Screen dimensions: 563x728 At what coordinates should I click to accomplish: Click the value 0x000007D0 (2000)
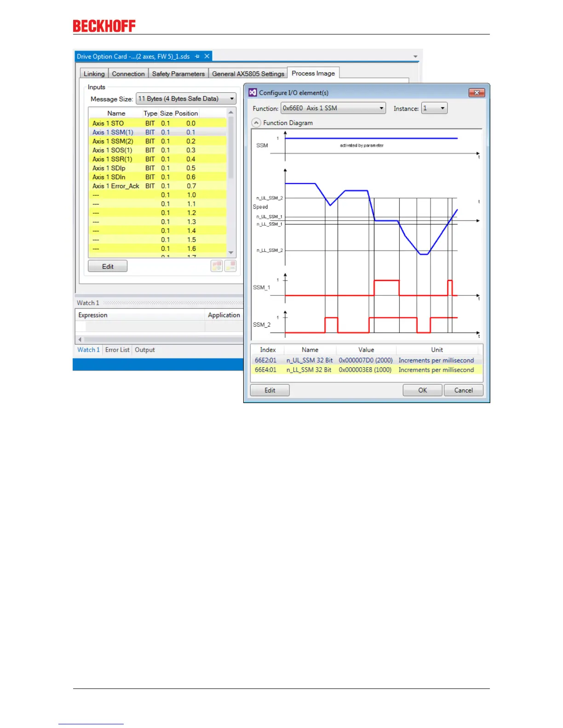tap(366, 360)
